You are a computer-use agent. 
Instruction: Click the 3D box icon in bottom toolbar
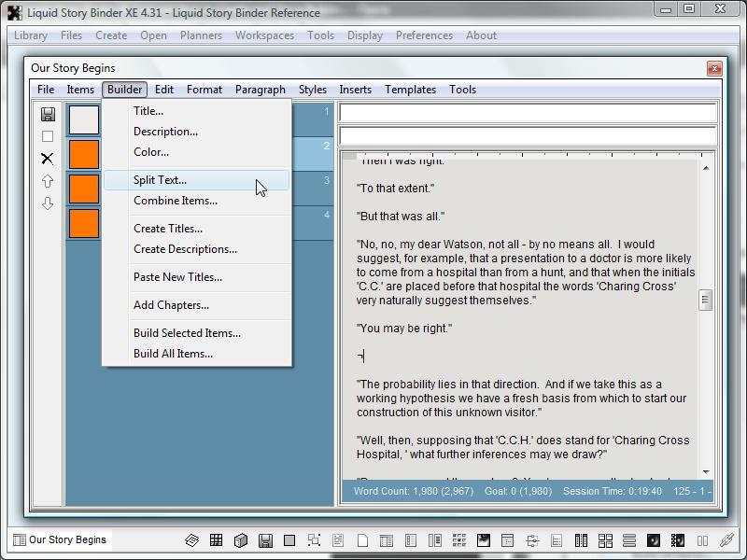click(x=240, y=540)
